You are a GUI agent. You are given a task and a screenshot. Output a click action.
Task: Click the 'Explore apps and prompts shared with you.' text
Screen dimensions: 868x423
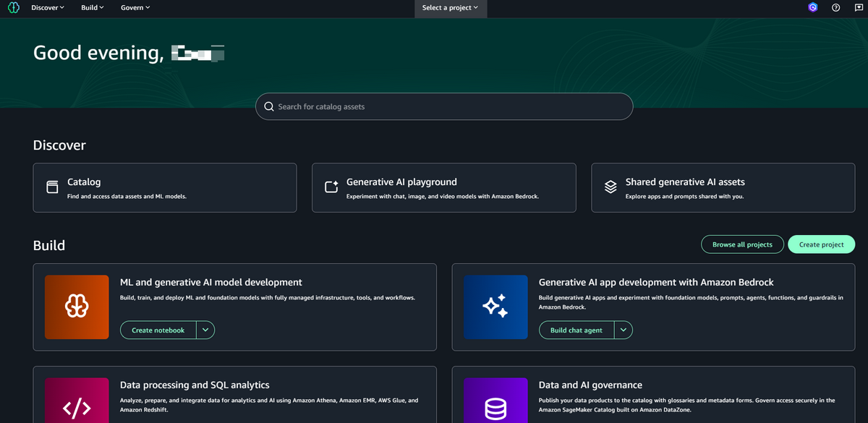tap(684, 196)
